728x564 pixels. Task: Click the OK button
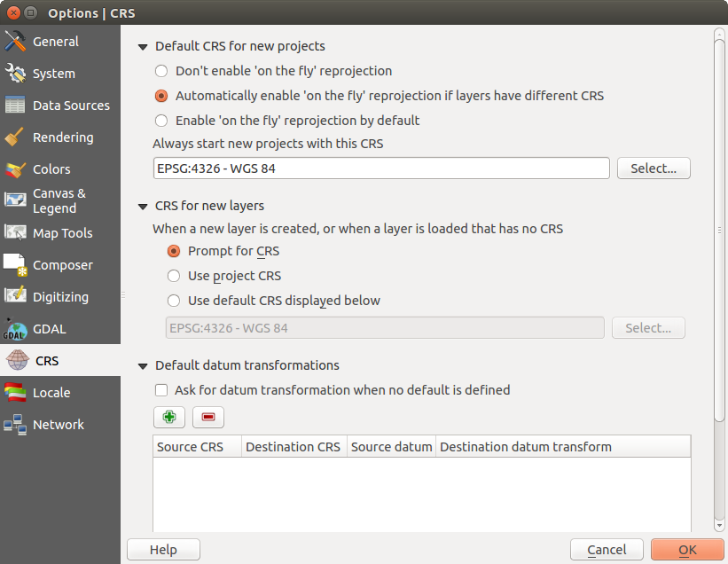point(687,550)
